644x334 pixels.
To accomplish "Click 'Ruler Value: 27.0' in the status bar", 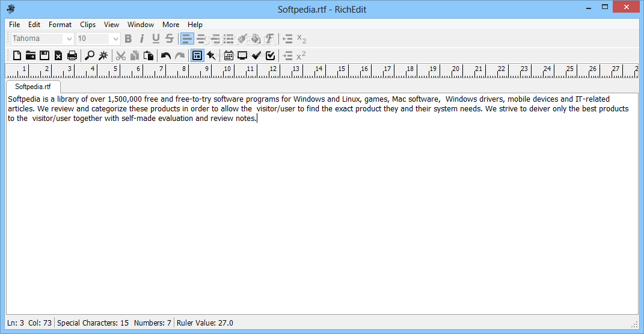I will (x=205, y=323).
